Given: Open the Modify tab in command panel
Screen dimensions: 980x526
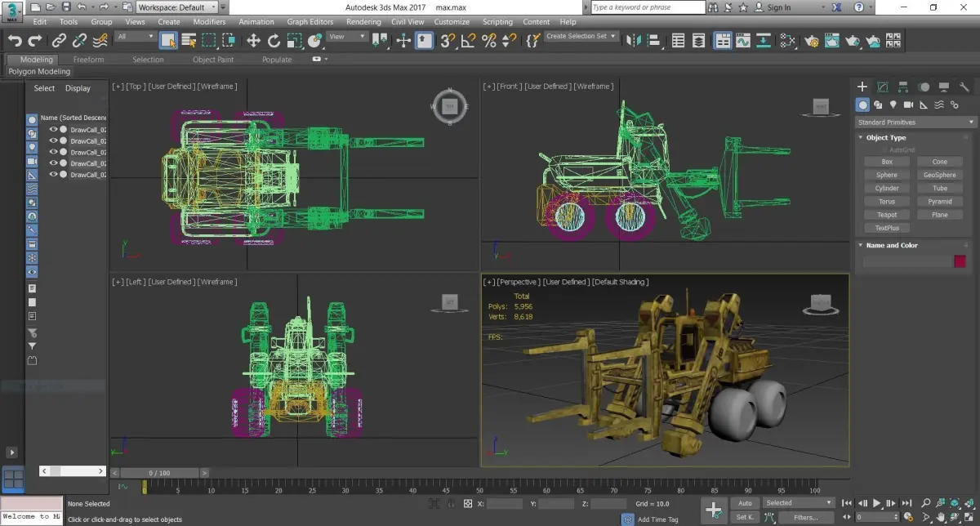Looking at the screenshot, I should (x=883, y=87).
